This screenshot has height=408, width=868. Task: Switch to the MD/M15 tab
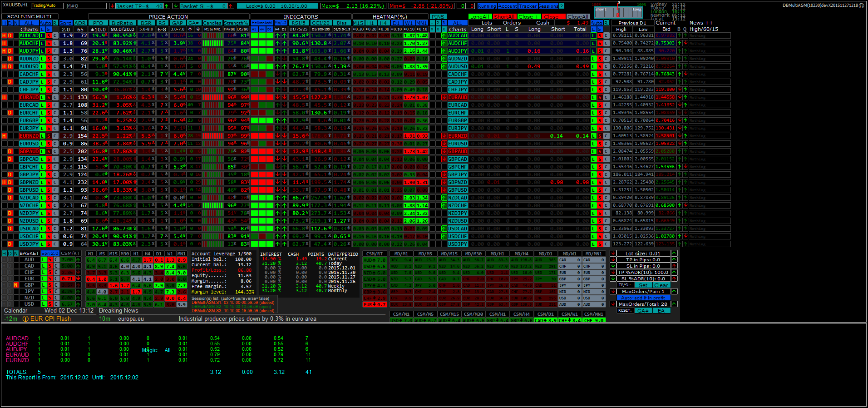(x=449, y=254)
